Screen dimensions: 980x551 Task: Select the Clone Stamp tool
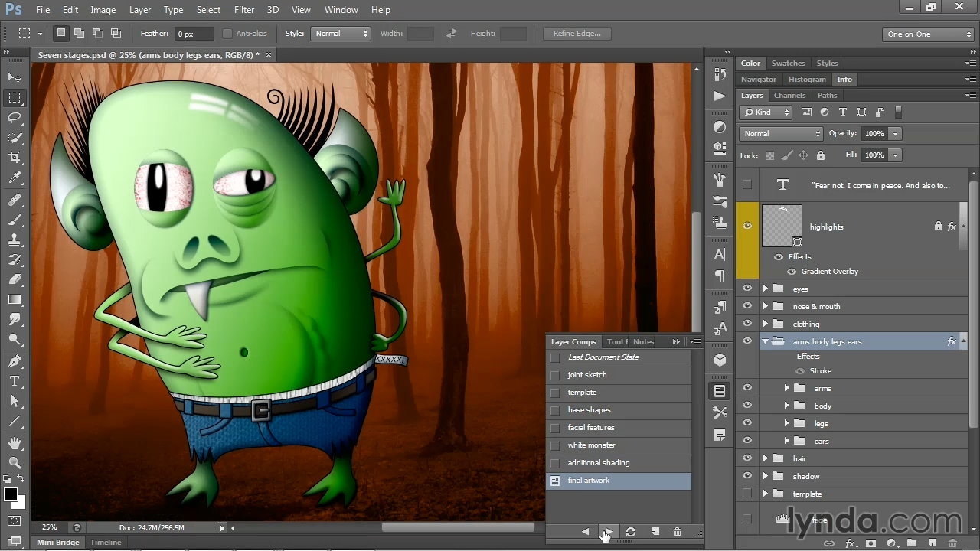pyautogui.click(x=15, y=240)
